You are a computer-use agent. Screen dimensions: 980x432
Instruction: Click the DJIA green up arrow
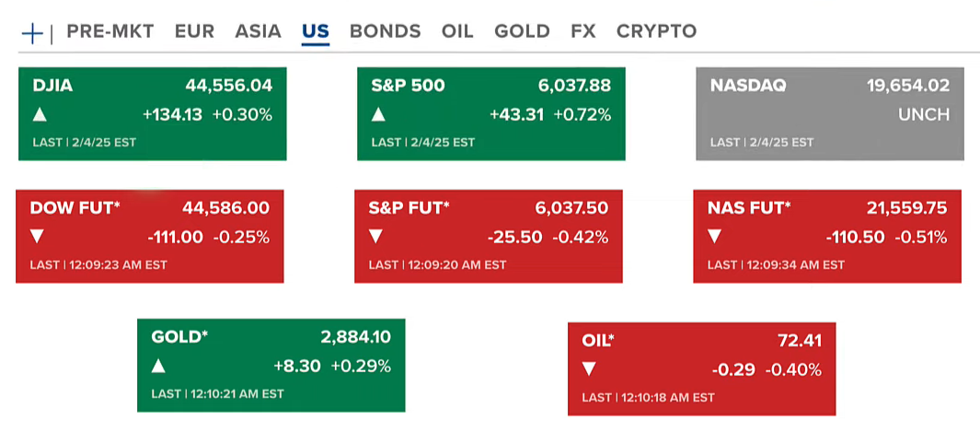coord(40,115)
